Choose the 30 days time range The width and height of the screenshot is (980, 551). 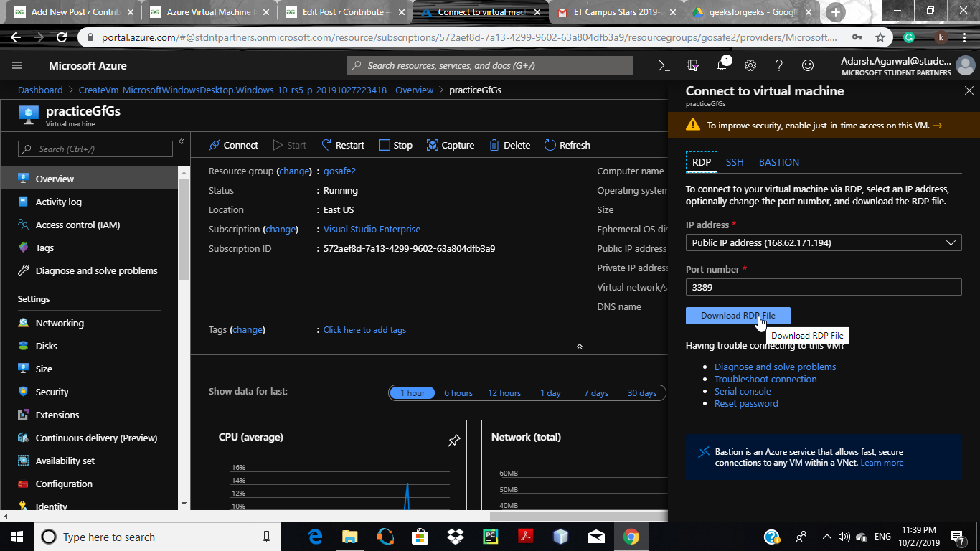click(642, 392)
